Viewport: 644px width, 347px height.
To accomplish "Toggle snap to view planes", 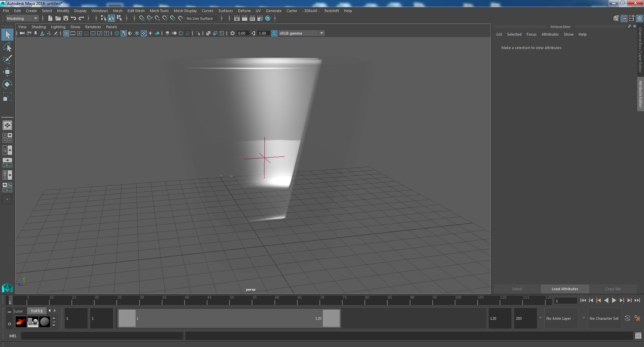I will [x=173, y=18].
